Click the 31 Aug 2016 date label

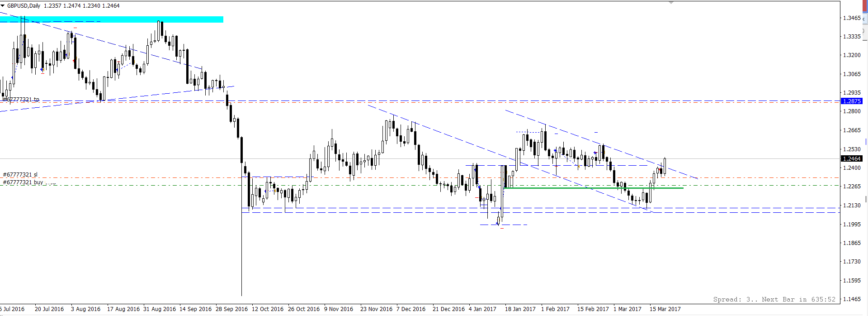[x=160, y=309]
